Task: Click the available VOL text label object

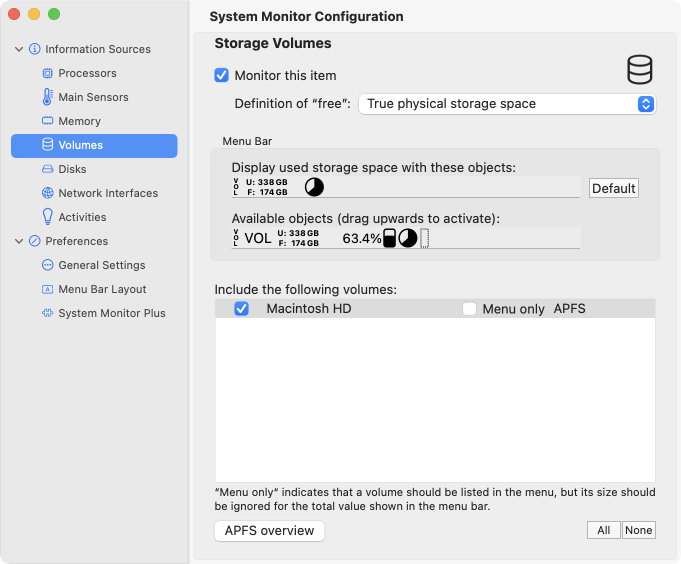Action: [x=258, y=238]
